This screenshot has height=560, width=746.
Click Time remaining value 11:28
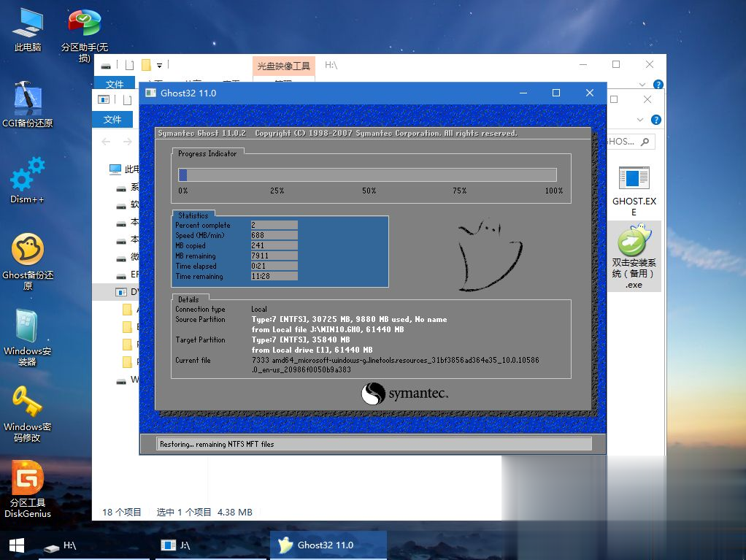(274, 276)
